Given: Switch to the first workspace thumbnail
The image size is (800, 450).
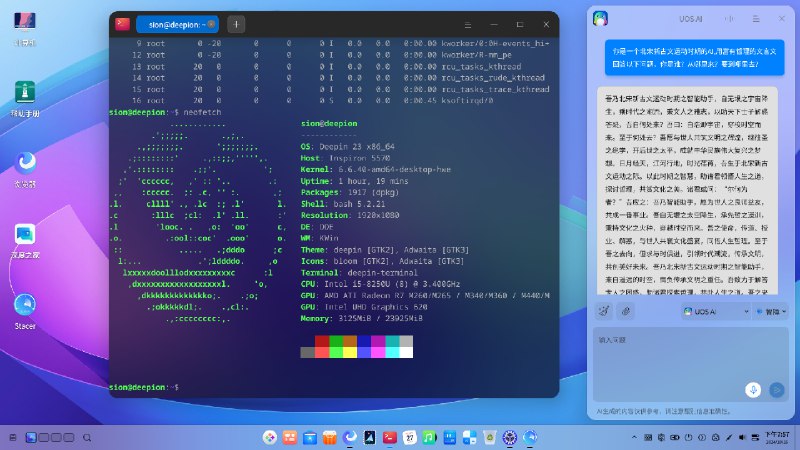Looking at the screenshot, I should pos(31,437).
